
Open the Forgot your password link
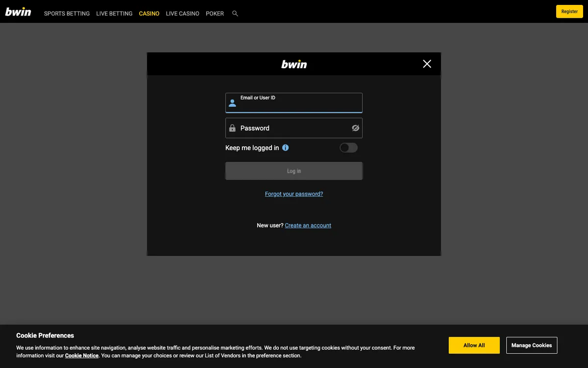[x=294, y=194]
